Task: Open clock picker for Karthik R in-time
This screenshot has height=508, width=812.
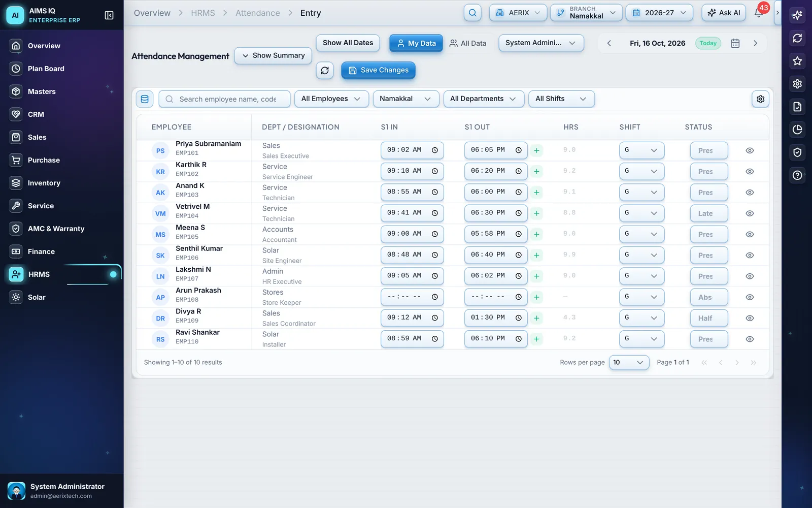Action: [x=435, y=171]
